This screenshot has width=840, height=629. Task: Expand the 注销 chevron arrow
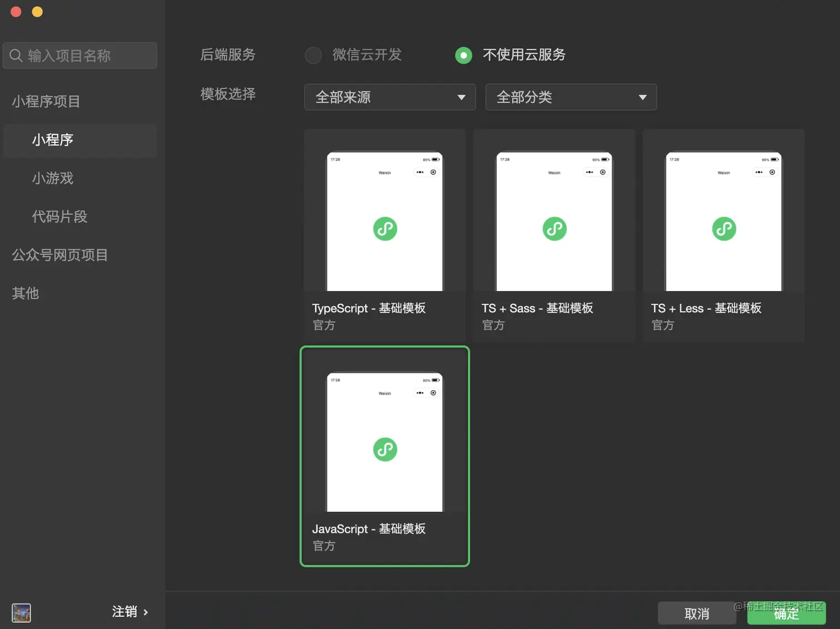[x=146, y=612]
